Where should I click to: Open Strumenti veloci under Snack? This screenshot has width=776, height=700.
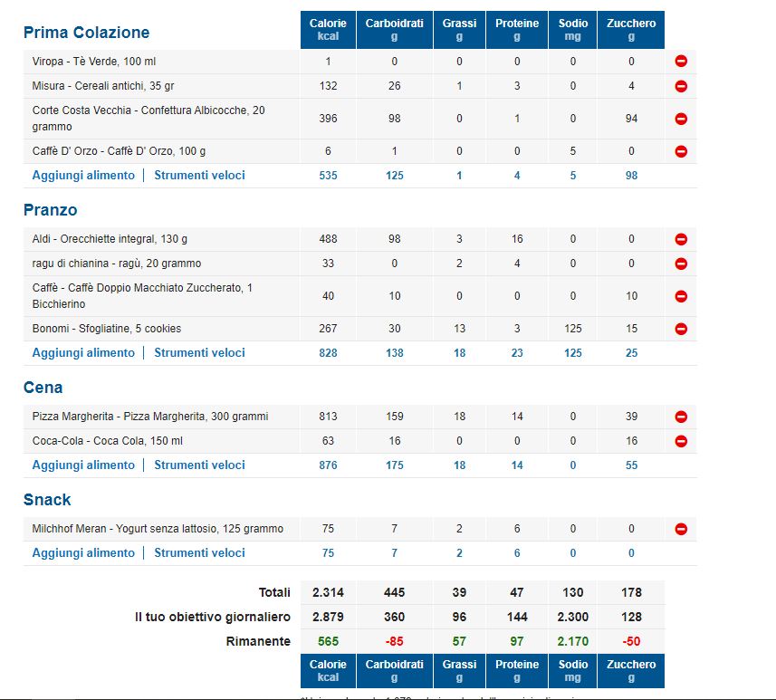click(x=199, y=553)
